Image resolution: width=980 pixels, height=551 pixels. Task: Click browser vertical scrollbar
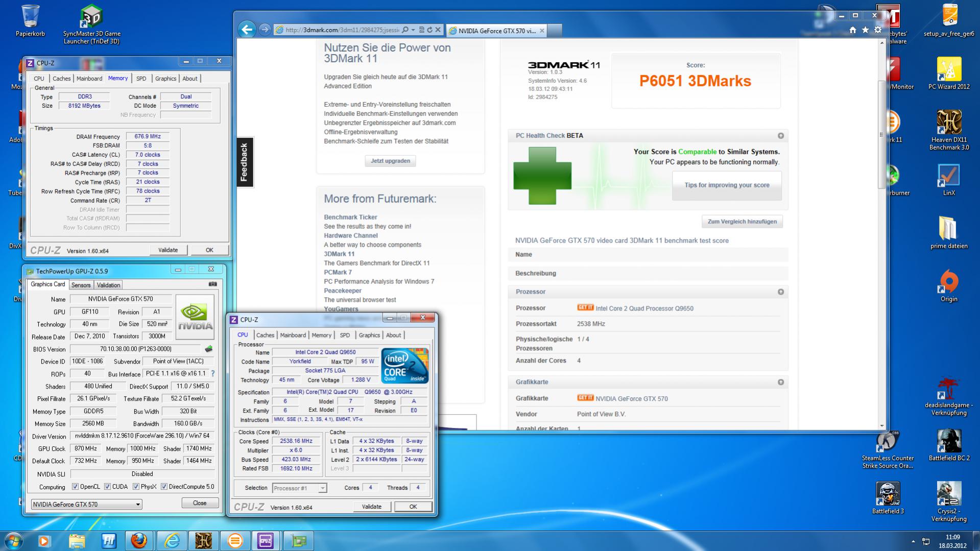click(x=881, y=134)
